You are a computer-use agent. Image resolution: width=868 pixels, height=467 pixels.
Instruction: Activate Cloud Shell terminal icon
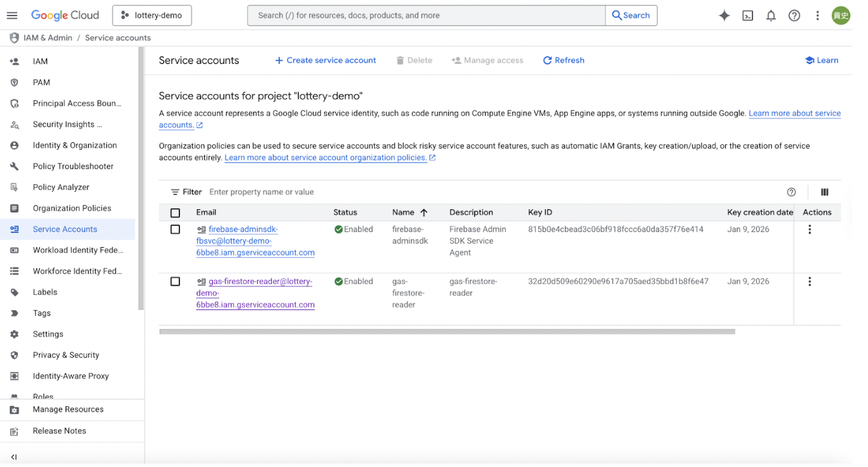coord(748,16)
